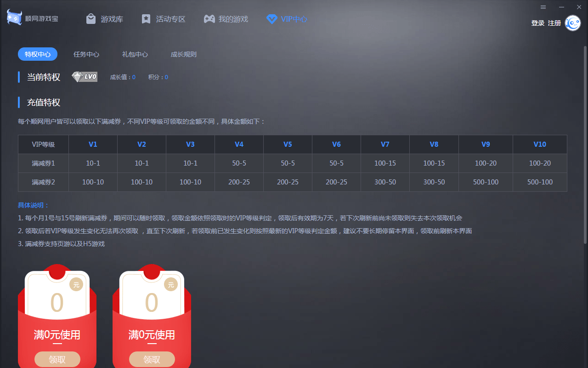
Task: Open the 游戏库 menu item
Action: tap(105, 19)
